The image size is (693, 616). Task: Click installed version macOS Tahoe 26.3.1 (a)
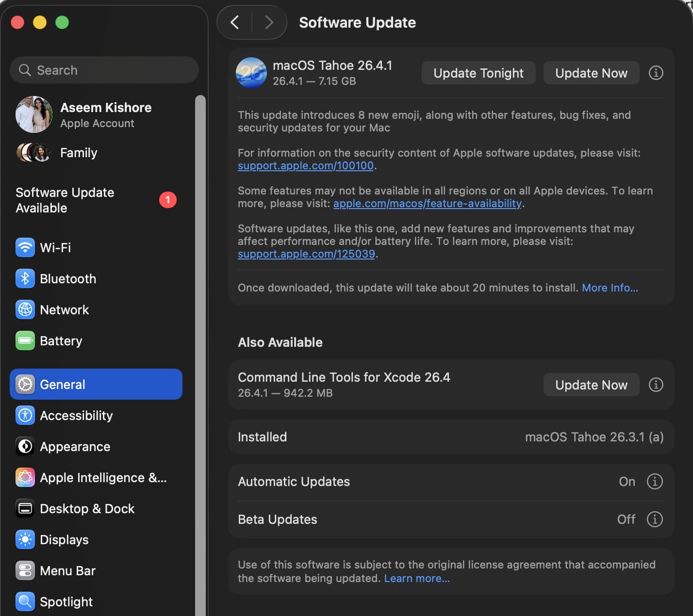(x=594, y=437)
